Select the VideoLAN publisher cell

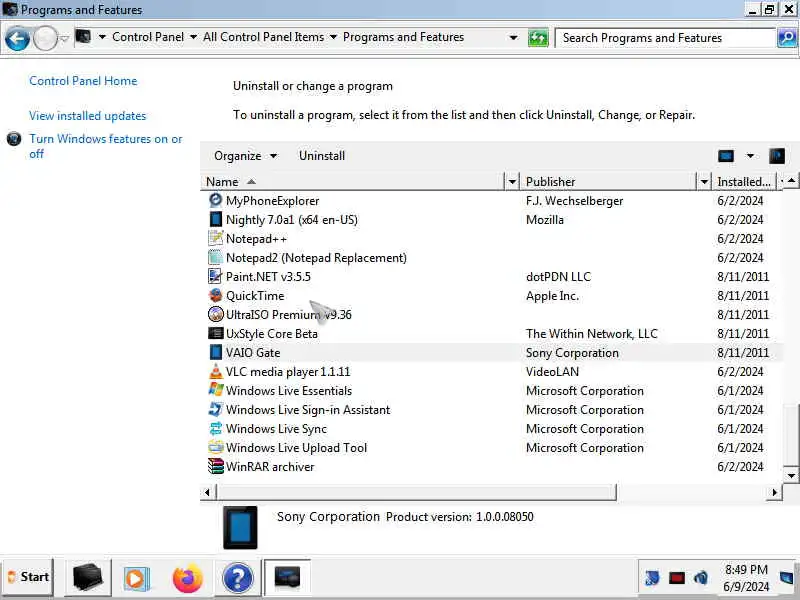pos(552,371)
